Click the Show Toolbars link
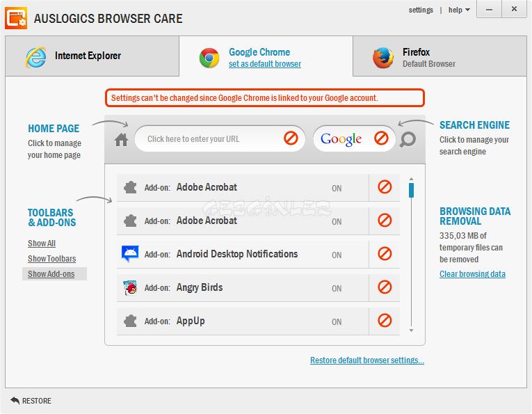Image resolution: width=532 pixels, height=414 pixels. point(51,259)
